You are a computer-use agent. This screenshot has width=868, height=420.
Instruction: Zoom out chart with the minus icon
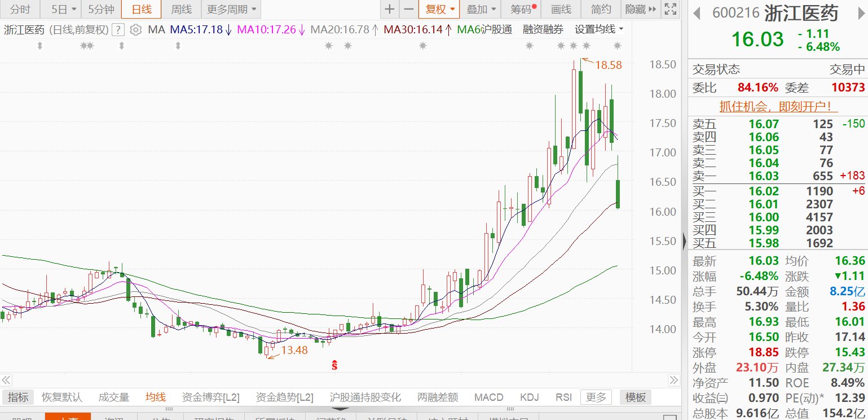[x=409, y=9]
